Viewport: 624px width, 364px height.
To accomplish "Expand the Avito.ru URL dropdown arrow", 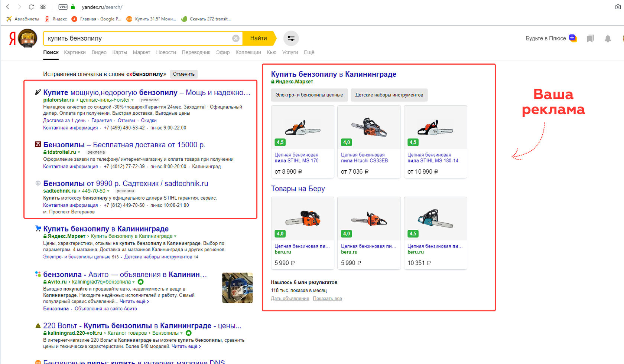I will 133,282.
